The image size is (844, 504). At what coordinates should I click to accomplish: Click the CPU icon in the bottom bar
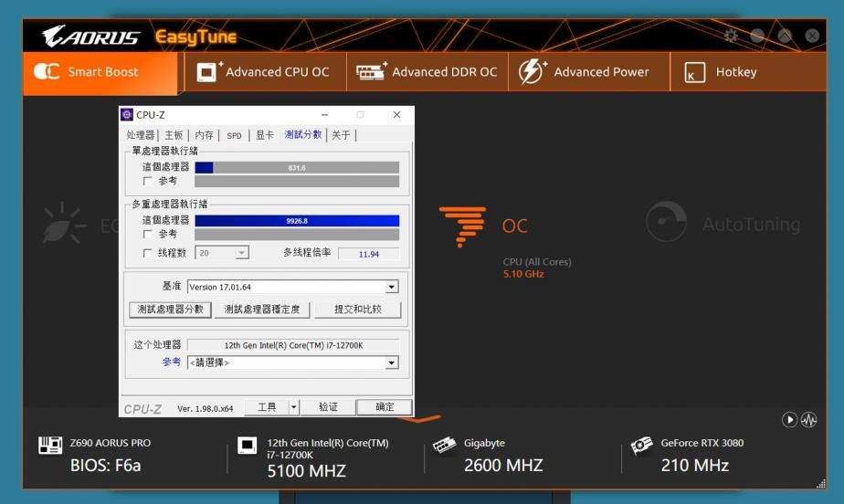click(x=247, y=446)
